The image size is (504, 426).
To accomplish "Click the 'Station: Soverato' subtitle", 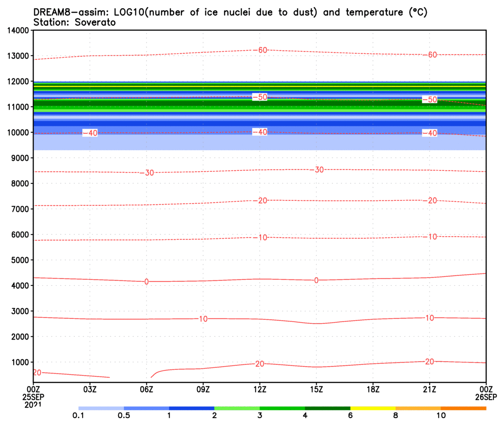I will pyautogui.click(x=74, y=23).
